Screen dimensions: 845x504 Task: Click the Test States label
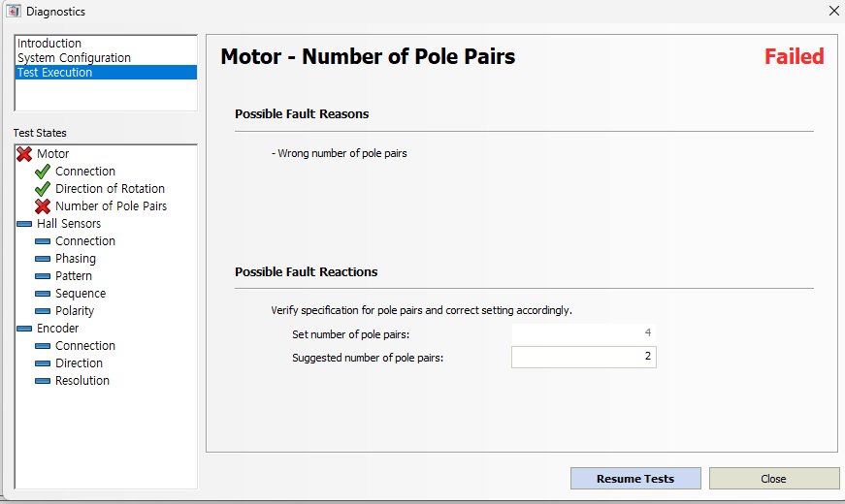(x=40, y=133)
